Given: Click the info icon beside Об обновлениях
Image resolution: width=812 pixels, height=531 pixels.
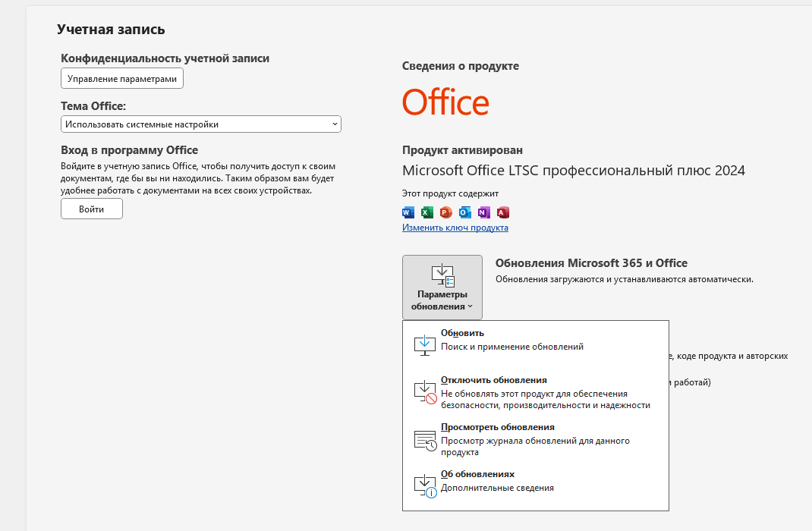Looking at the screenshot, I should tap(426, 486).
